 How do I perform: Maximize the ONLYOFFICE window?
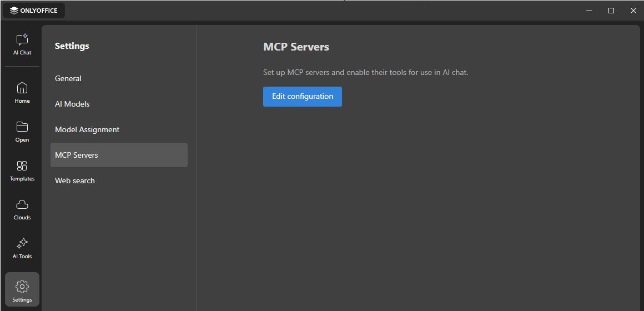coord(611,11)
